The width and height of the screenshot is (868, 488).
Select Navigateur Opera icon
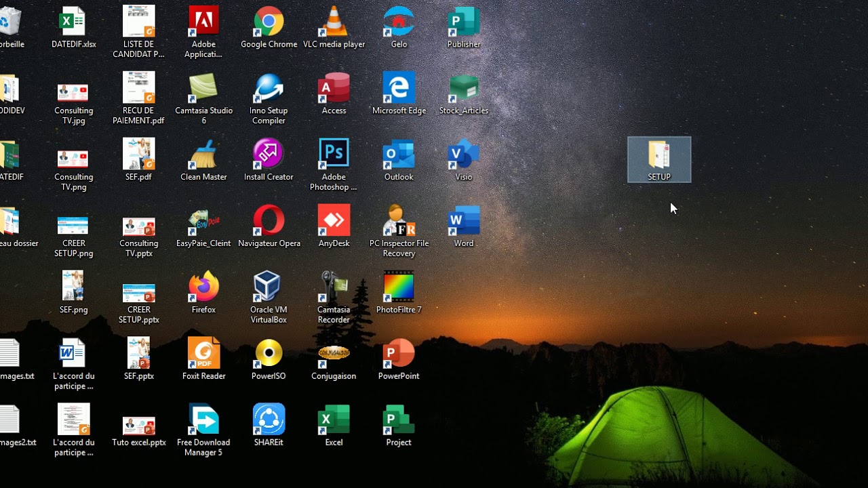[269, 221]
